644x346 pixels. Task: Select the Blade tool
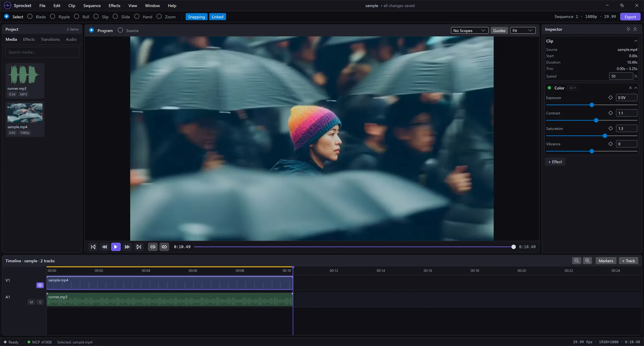tap(37, 17)
